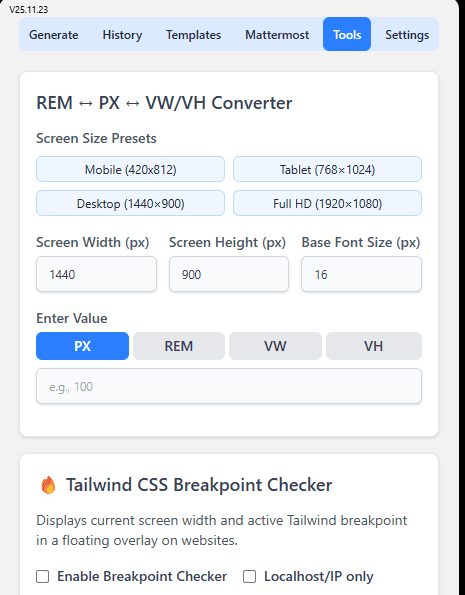Screen dimensions: 465x595
Task: Click the Base Font Size field
Action: (361, 274)
